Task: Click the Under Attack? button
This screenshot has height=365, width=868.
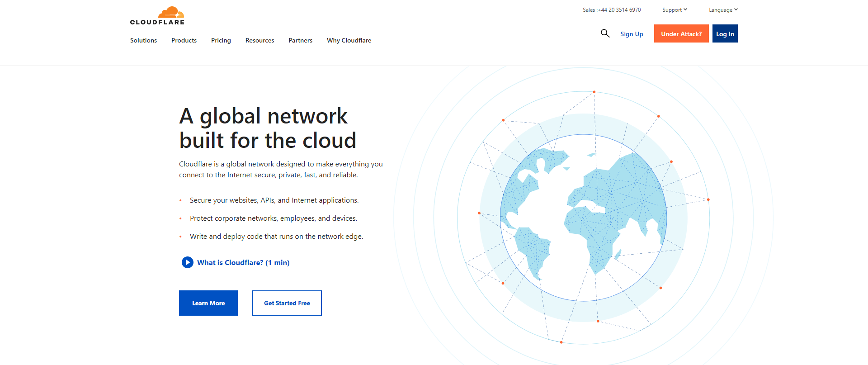Action: tap(681, 33)
